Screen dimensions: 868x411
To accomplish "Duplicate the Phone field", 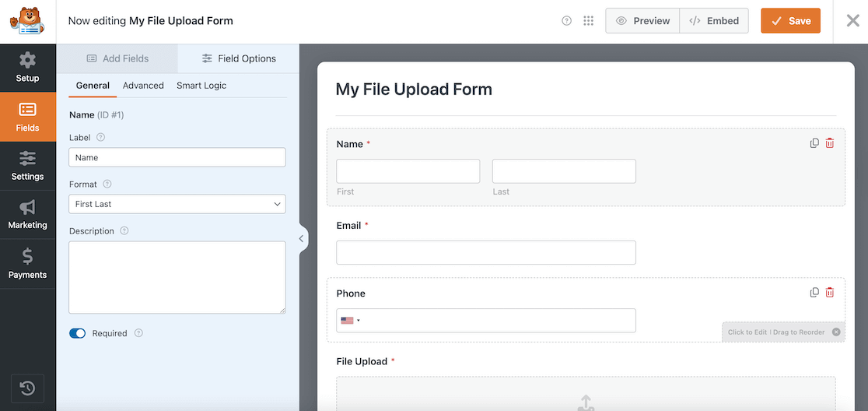I will point(814,293).
